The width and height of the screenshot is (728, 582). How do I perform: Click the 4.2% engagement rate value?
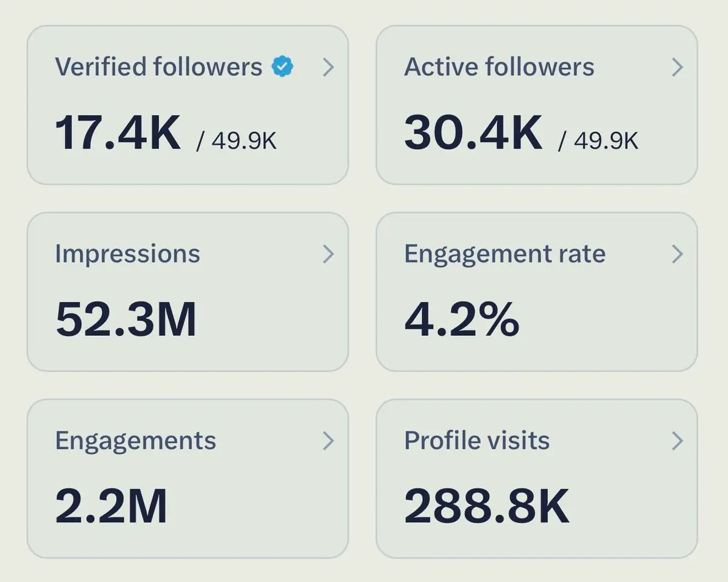pos(462,320)
